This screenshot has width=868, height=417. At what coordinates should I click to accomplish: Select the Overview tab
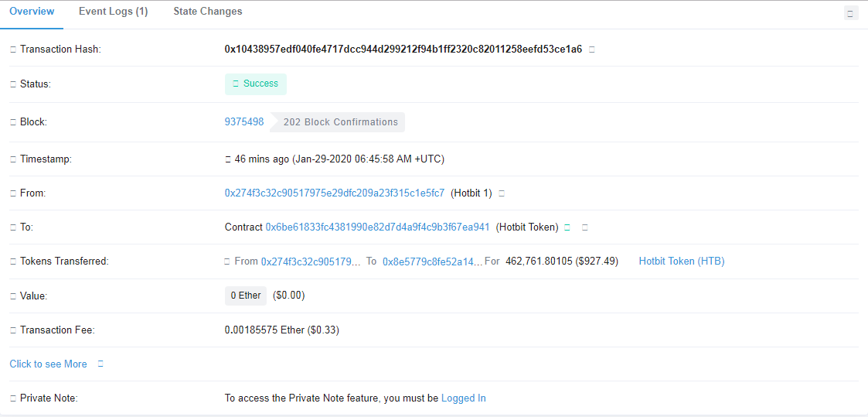32,12
